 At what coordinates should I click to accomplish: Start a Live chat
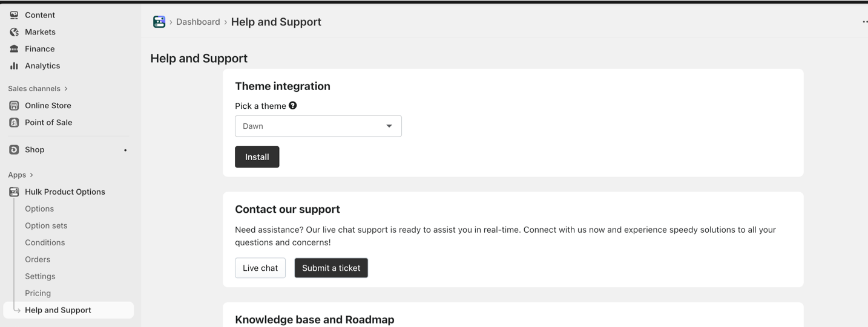click(x=260, y=268)
